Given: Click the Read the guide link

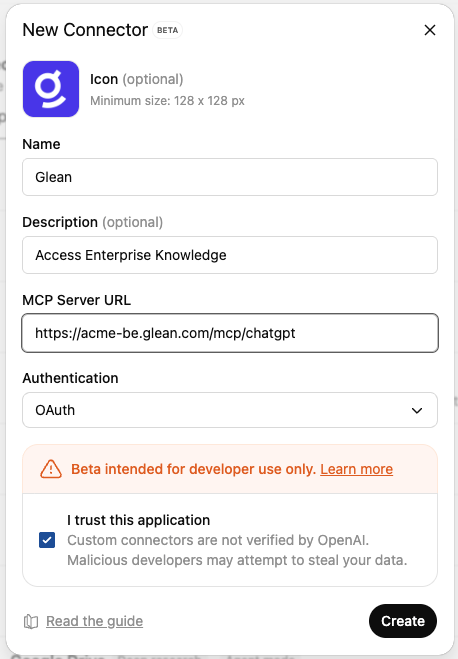Looking at the screenshot, I should pos(95,621).
